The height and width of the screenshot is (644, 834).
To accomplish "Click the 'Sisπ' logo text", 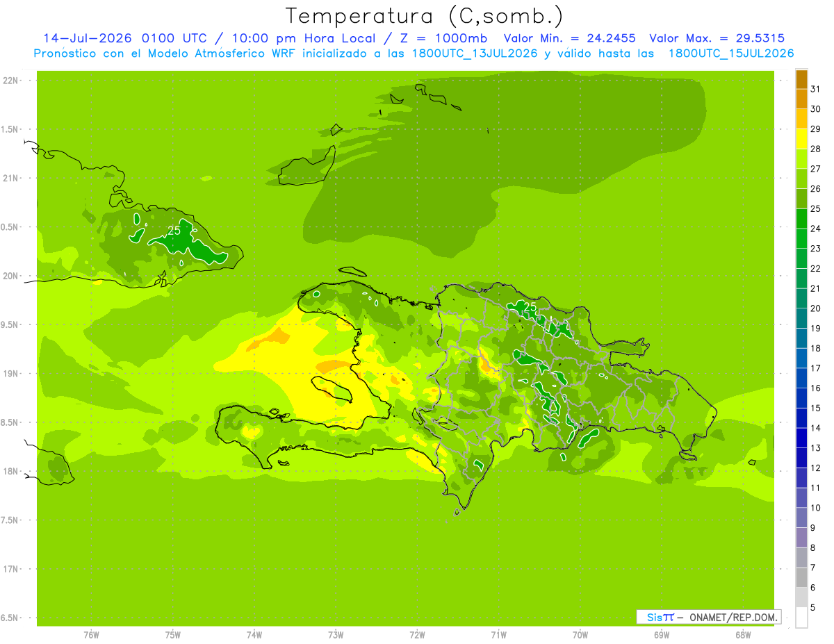I will tap(660, 617).
